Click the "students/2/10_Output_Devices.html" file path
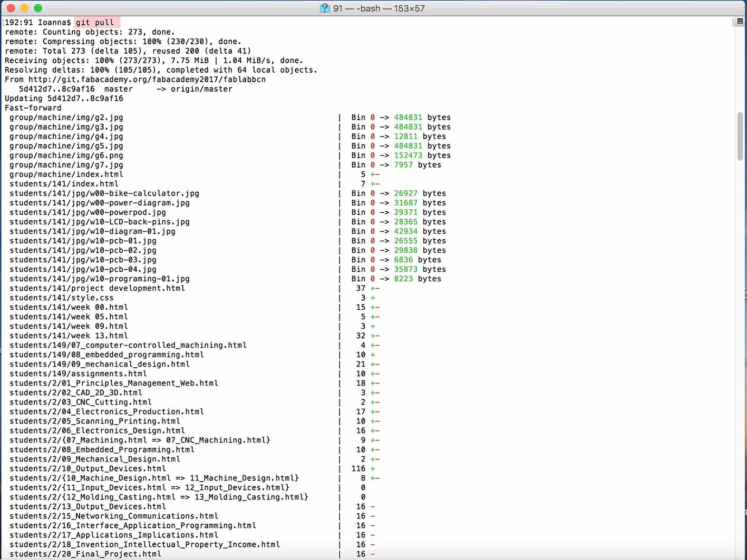 coord(88,468)
